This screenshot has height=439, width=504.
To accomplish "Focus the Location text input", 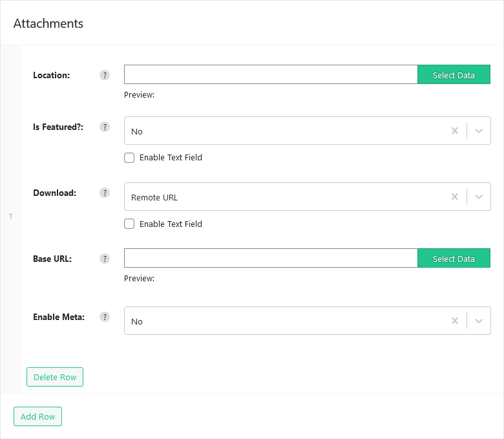I will pos(271,74).
